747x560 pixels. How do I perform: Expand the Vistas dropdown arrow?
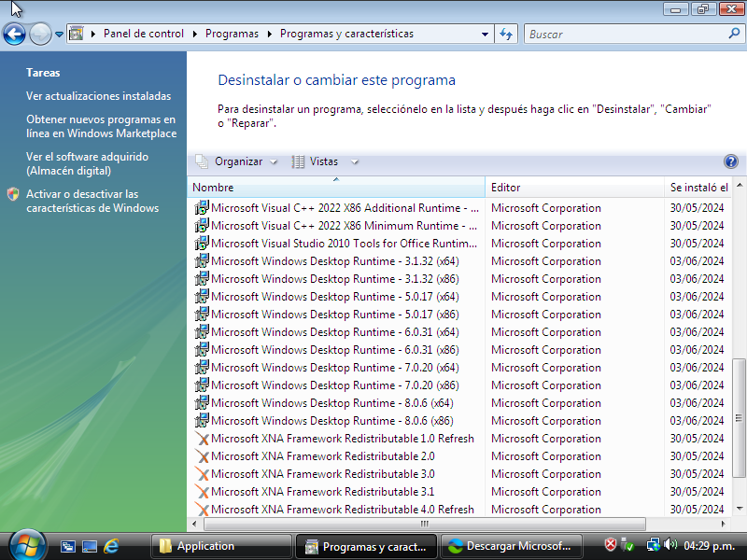click(x=355, y=161)
